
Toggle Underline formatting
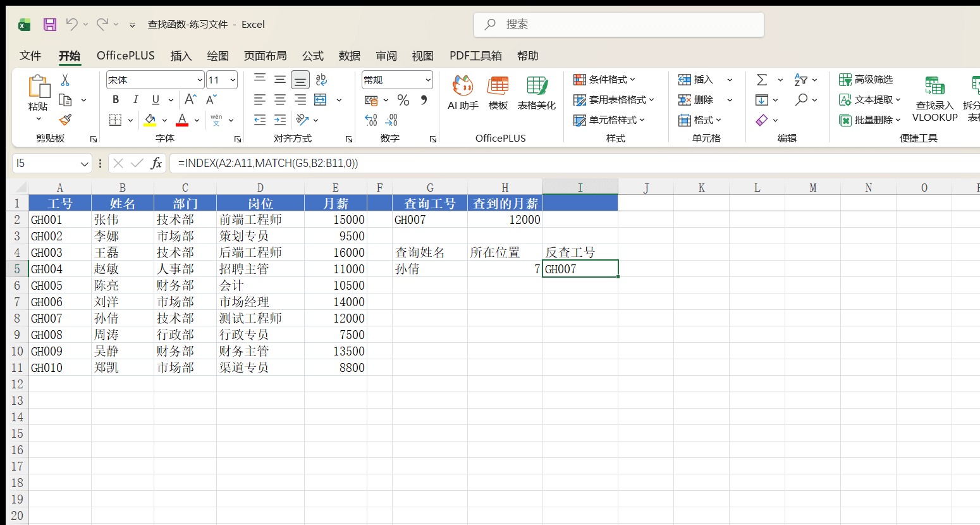pyautogui.click(x=156, y=100)
